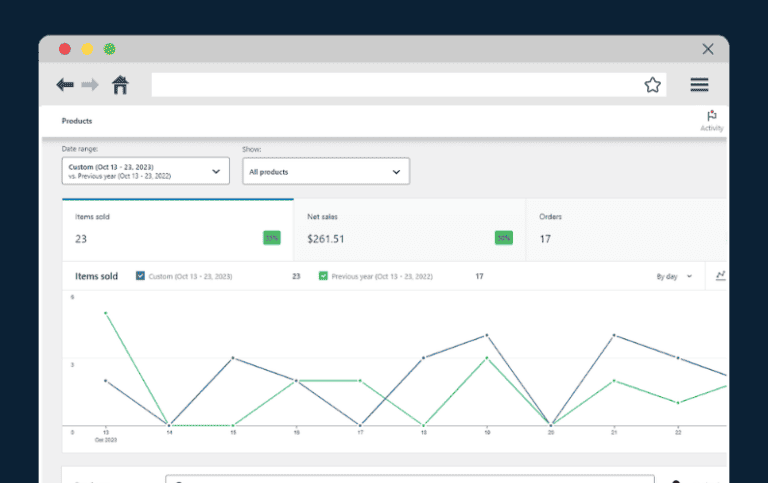Click the green data point on Oct 13
The height and width of the screenshot is (483, 768).
point(106,313)
